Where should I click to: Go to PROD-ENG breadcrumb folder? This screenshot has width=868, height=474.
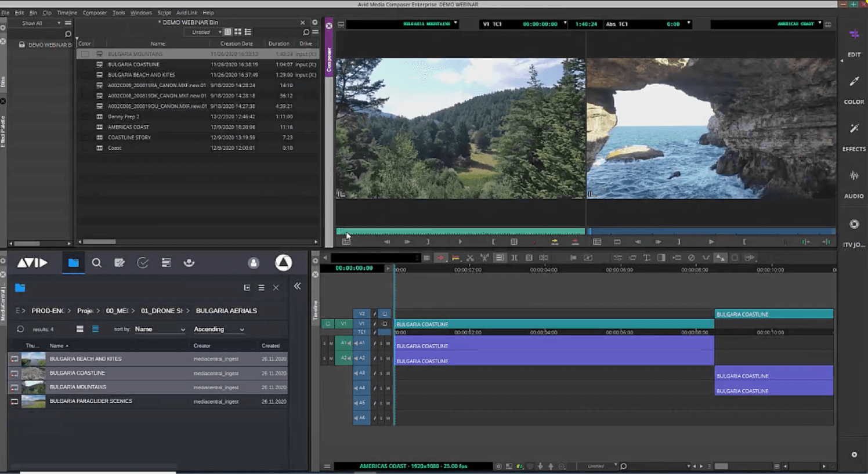(x=48, y=310)
